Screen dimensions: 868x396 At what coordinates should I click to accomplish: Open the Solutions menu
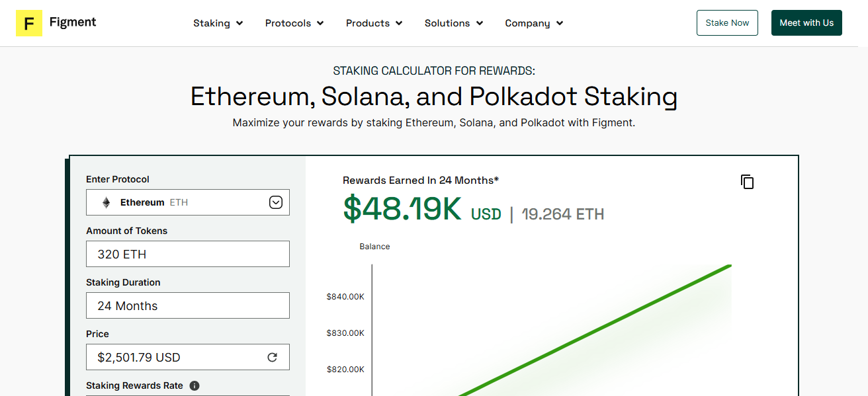pos(454,23)
